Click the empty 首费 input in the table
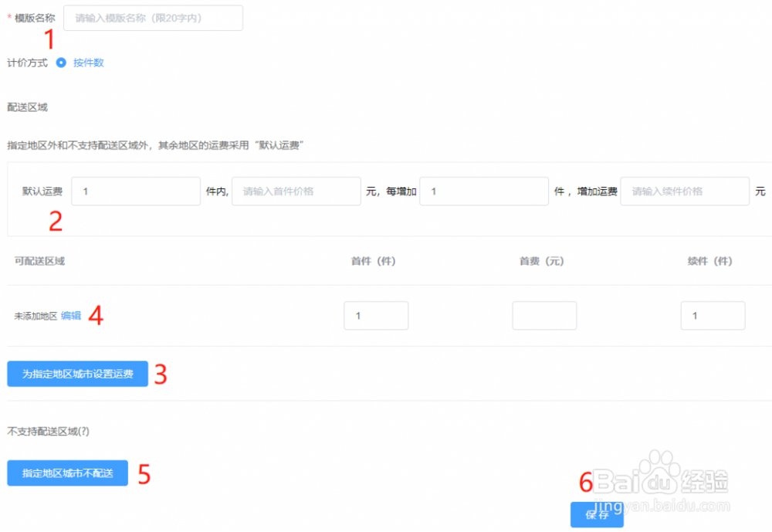The image size is (772, 532). tap(544, 315)
